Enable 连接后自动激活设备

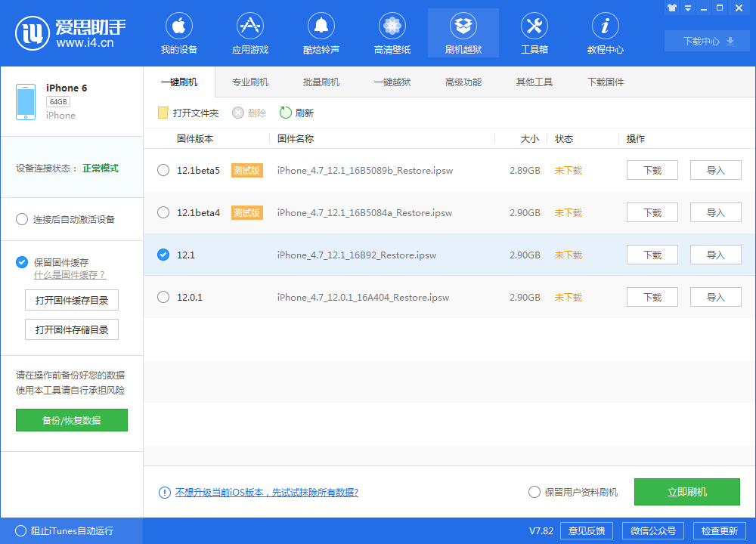pyautogui.click(x=22, y=219)
